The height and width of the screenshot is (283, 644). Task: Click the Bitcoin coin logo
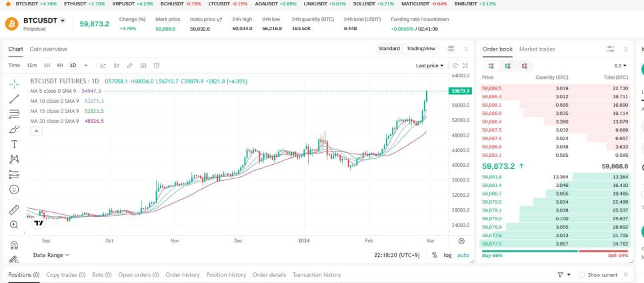coord(11,24)
